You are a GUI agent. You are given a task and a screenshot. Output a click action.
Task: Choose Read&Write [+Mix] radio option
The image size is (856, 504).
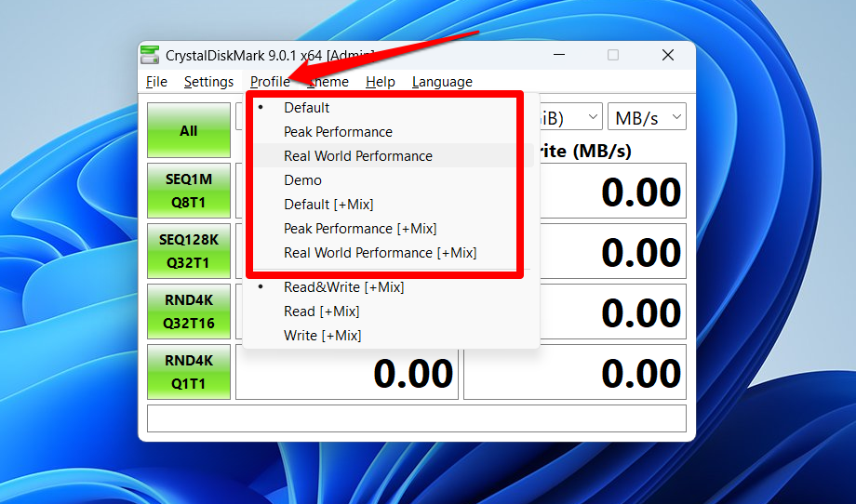point(343,287)
